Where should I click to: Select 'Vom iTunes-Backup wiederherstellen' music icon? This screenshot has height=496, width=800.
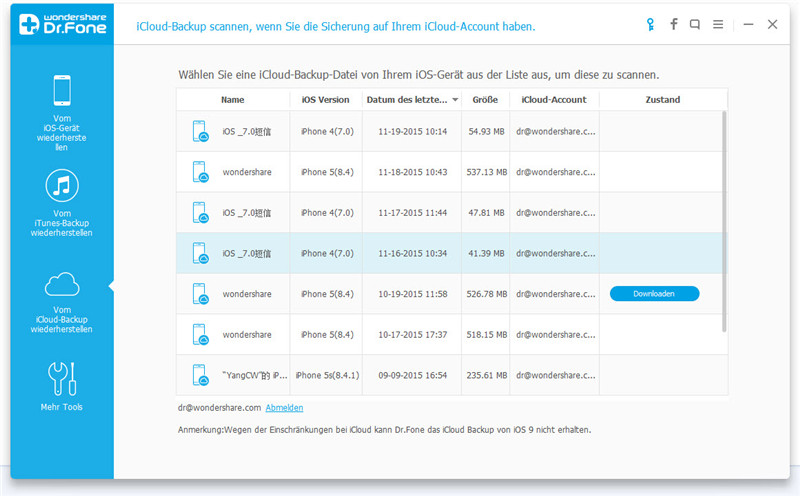pyautogui.click(x=62, y=185)
